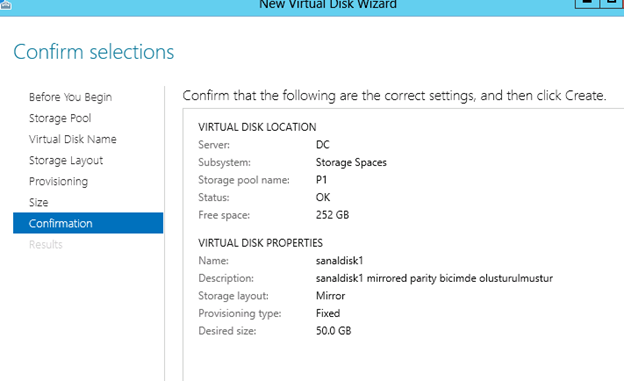This screenshot has height=381, width=624.
Task: Click the Storage Spaces subsystem value
Action: click(x=351, y=162)
